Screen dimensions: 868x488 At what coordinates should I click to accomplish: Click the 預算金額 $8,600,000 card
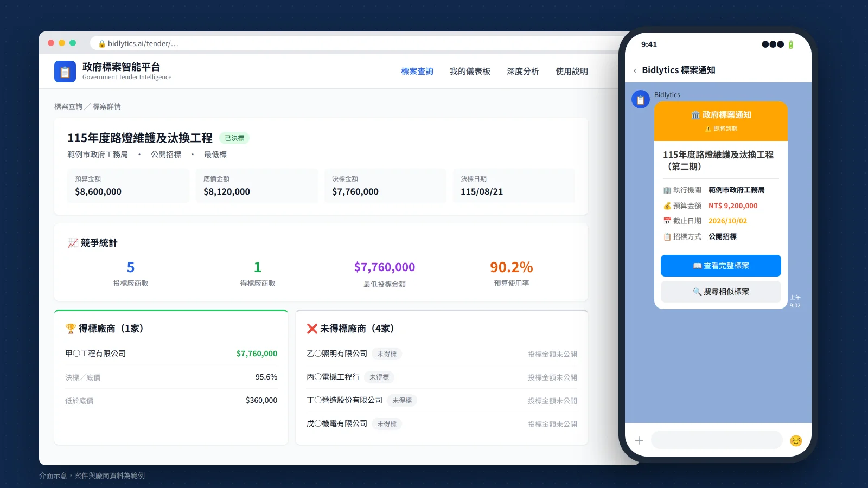[x=128, y=185]
